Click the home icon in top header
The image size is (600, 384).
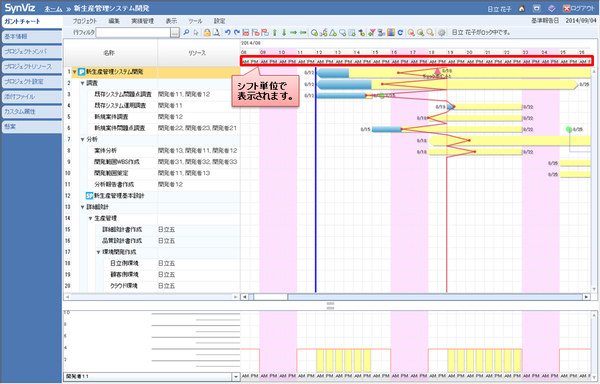[522, 8]
